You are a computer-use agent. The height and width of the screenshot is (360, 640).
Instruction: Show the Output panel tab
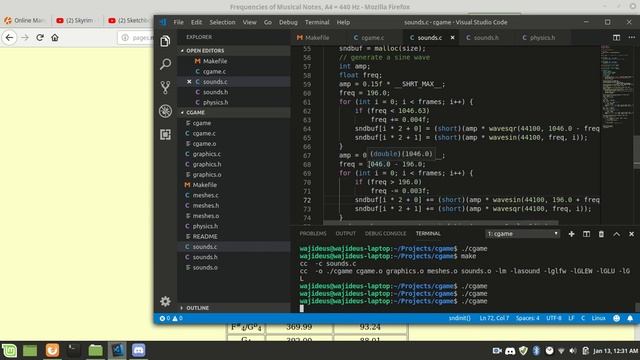(346, 234)
